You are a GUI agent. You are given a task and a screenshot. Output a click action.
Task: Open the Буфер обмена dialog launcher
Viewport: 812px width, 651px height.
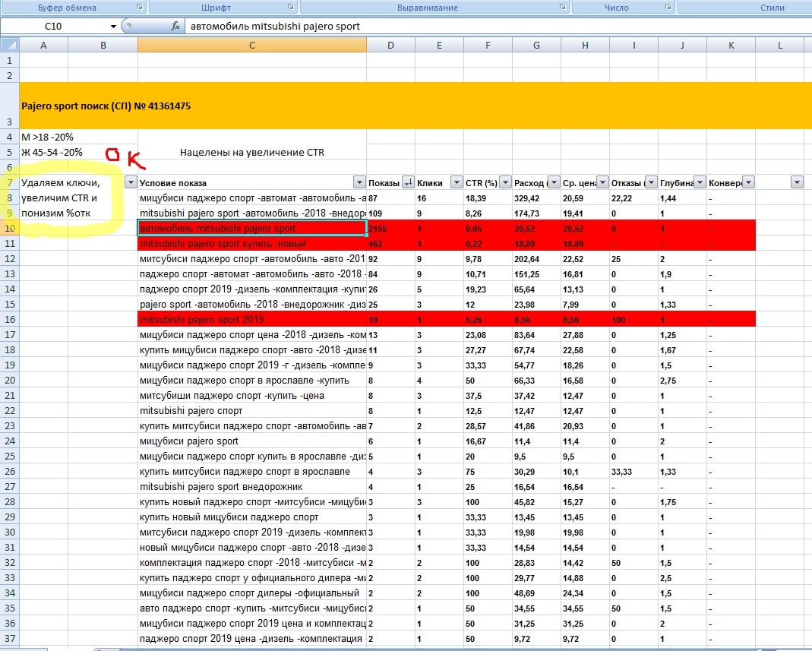pyautogui.click(x=139, y=8)
